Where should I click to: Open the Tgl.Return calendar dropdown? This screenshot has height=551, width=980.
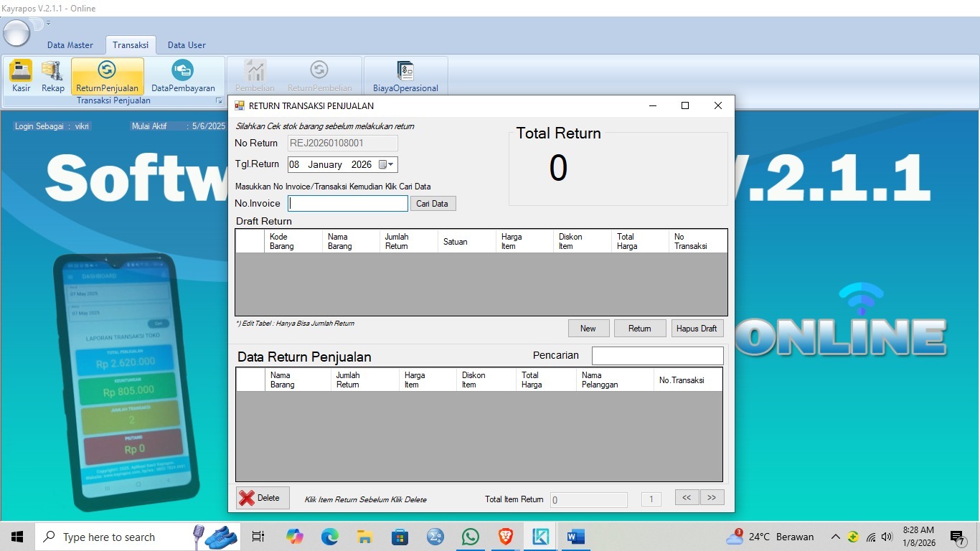pyautogui.click(x=387, y=164)
